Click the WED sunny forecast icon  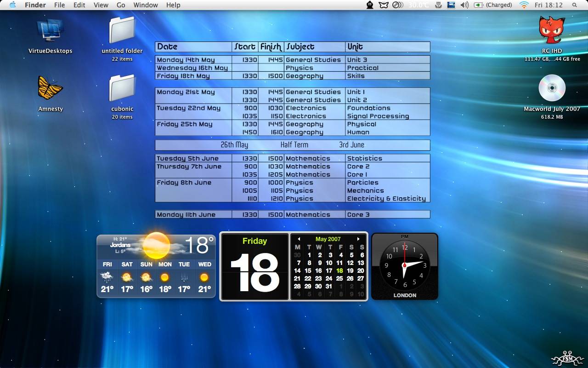pos(204,277)
